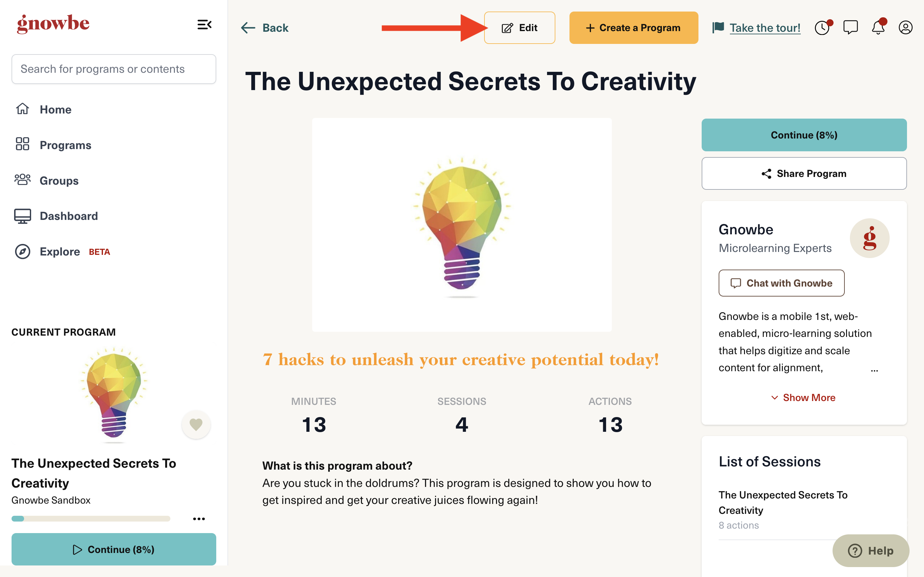The width and height of the screenshot is (924, 577).
Task: Collapse the sidebar with the menu icon
Action: tap(204, 25)
